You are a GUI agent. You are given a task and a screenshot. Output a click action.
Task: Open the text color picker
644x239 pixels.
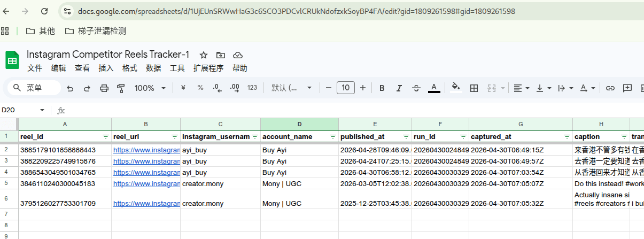tap(434, 88)
